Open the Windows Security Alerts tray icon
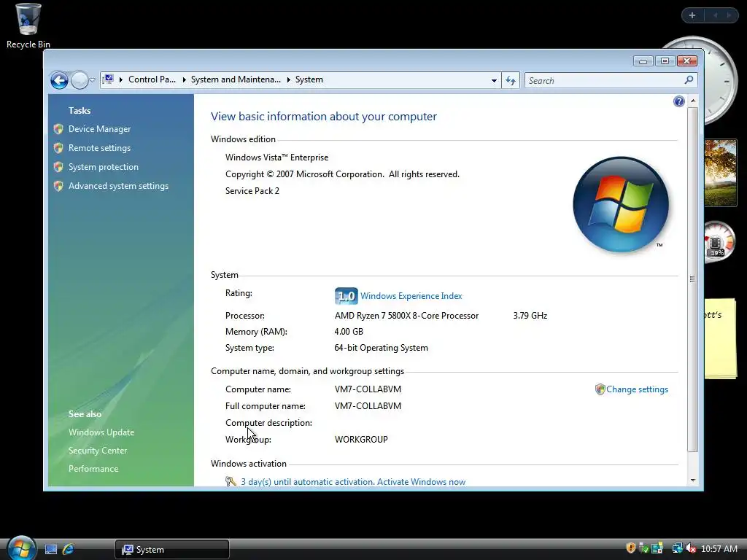The image size is (747, 560). coord(631,548)
